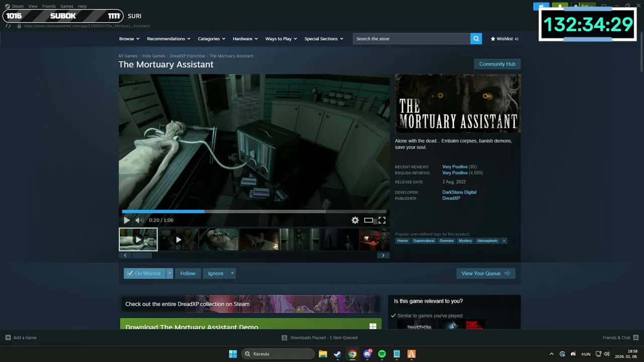The image size is (644, 362).
Task: Open the Categories dropdown menu
Action: 212,39
